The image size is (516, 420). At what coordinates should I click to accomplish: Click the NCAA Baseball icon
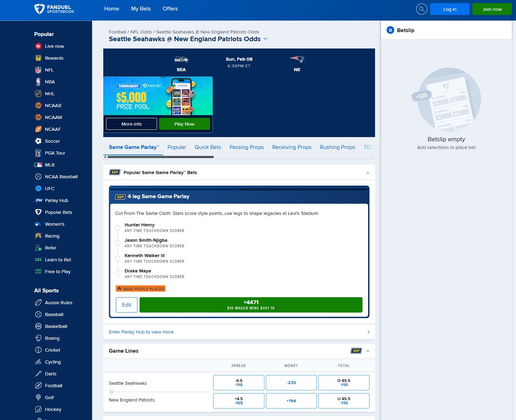pyautogui.click(x=38, y=177)
